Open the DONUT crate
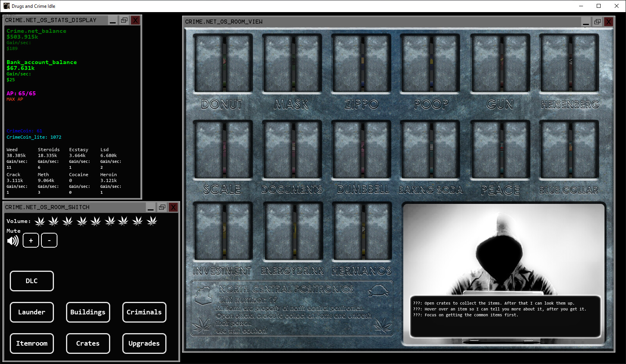626x364 pixels. (x=223, y=63)
